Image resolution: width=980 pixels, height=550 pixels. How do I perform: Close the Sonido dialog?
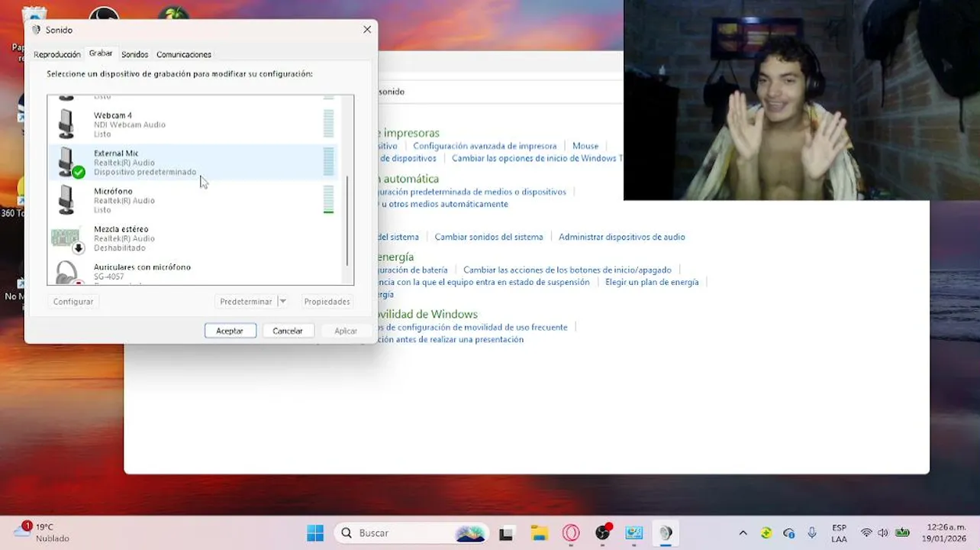(x=367, y=29)
